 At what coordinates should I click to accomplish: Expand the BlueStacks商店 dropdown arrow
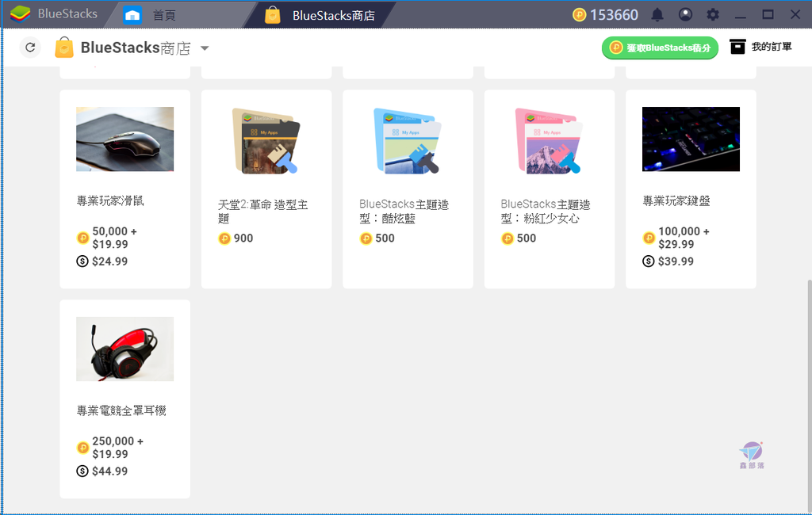pos(205,48)
